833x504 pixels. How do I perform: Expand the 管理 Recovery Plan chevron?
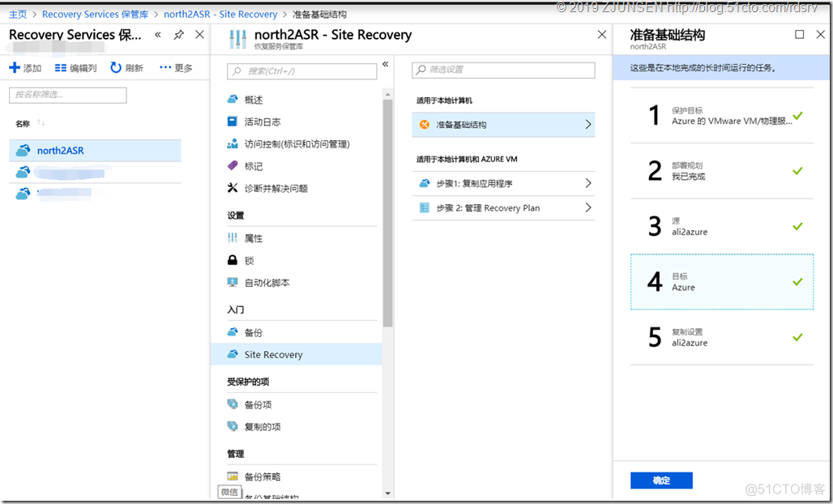click(x=588, y=207)
